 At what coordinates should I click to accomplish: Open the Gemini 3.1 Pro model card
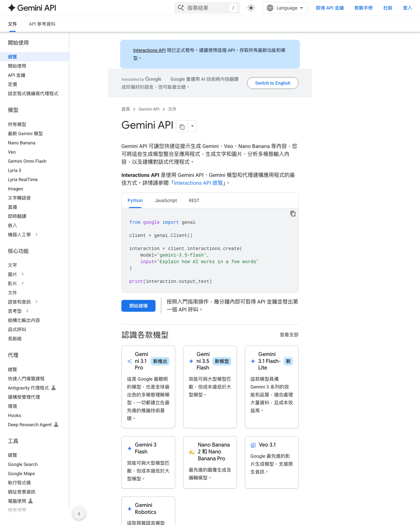(x=148, y=387)
